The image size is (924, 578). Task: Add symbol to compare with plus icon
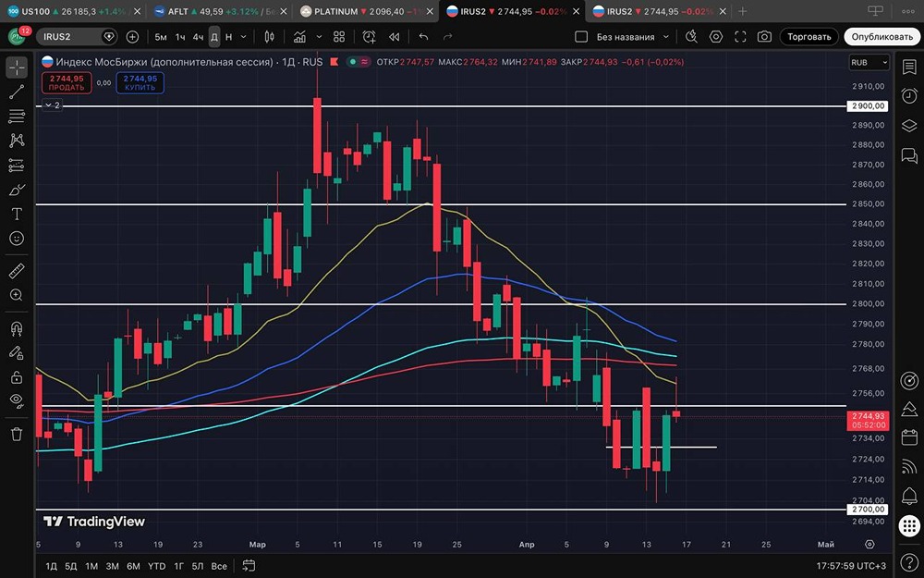[132, 37]
